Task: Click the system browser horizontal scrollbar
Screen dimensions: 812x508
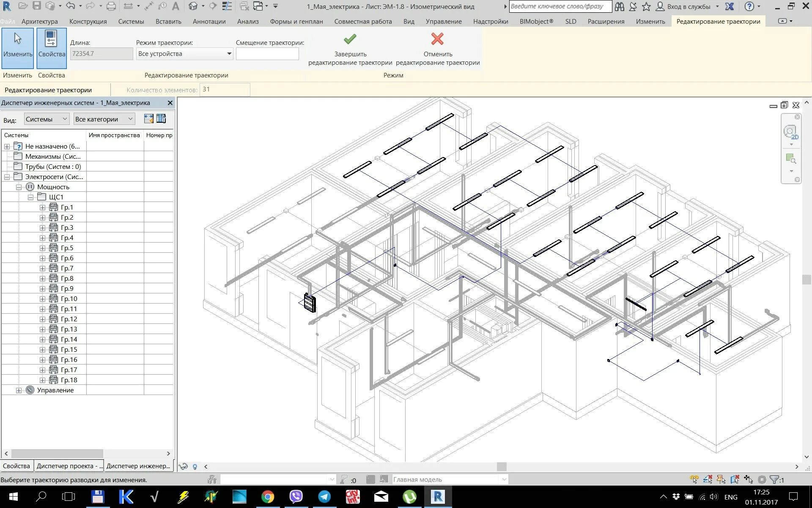Action: tap(57, 453)
